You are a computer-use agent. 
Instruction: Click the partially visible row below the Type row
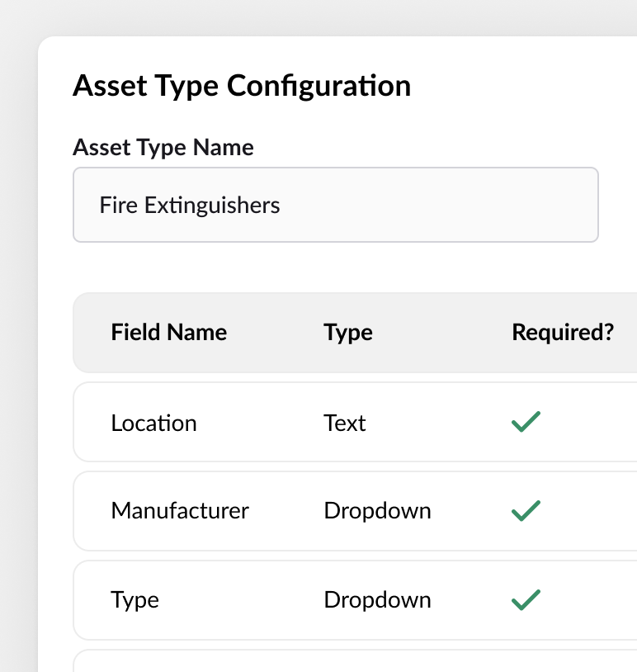355,661
